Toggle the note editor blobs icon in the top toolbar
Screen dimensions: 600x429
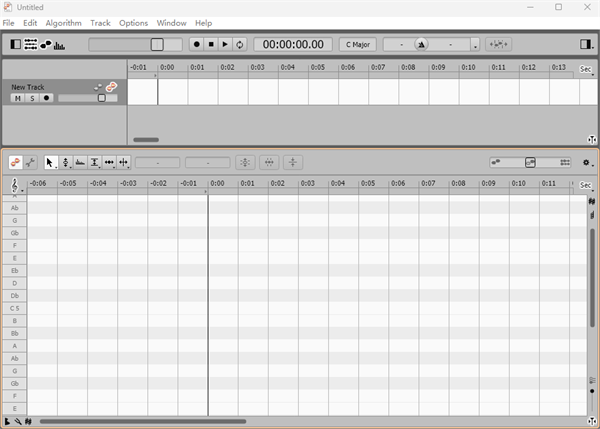pyautogui.click(x=46, y=44)
